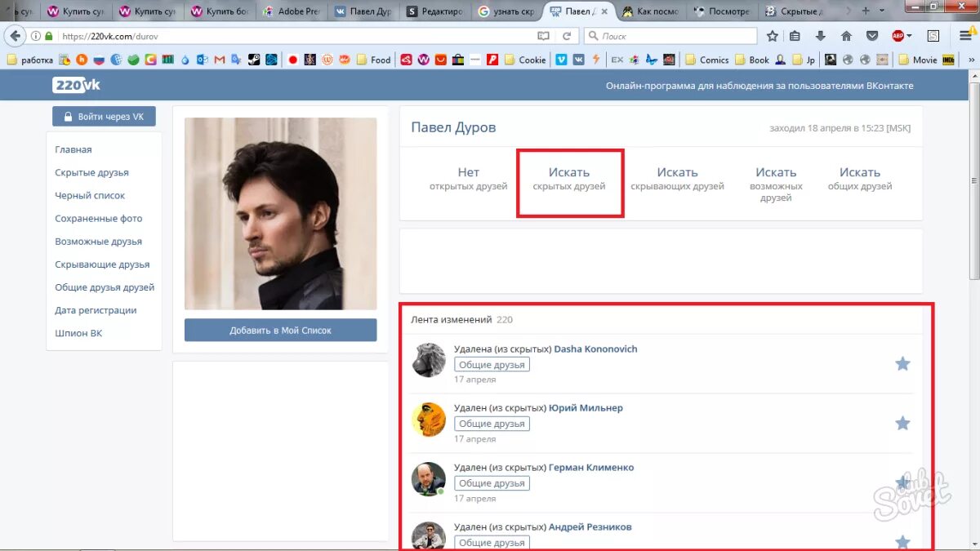Open the Dasha Kononovich profile link
This screenshot has width=980, height=551.
point(595,349)
